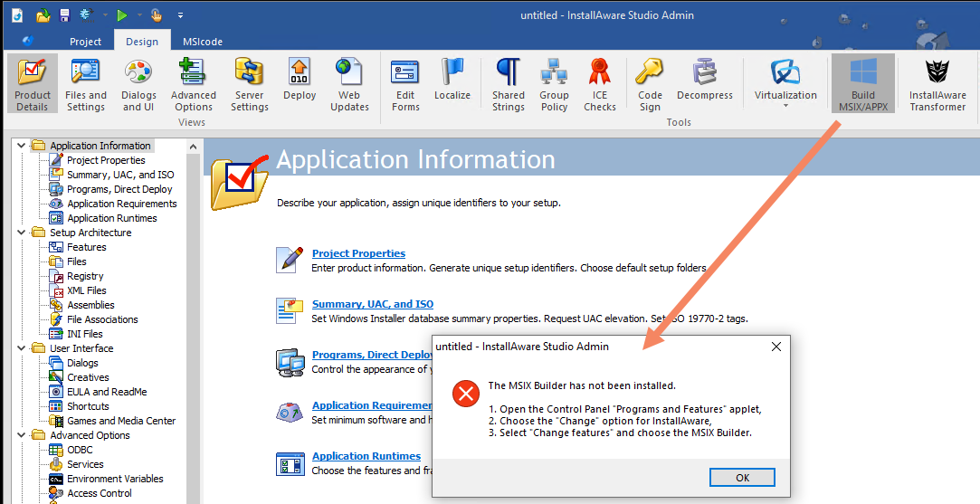Open the Summary, UAC, and ISO link
980x504 pixels.
pos(373,304)
